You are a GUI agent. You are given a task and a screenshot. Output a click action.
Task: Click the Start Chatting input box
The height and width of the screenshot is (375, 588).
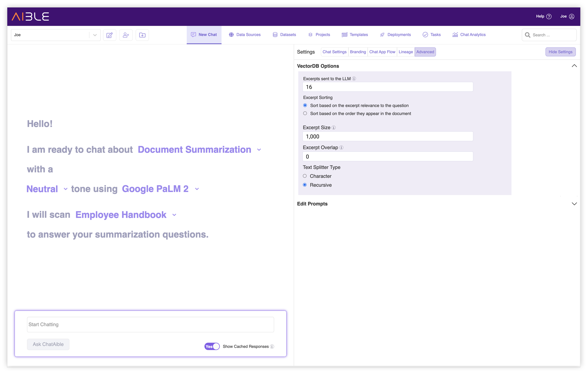coord(151,325)
